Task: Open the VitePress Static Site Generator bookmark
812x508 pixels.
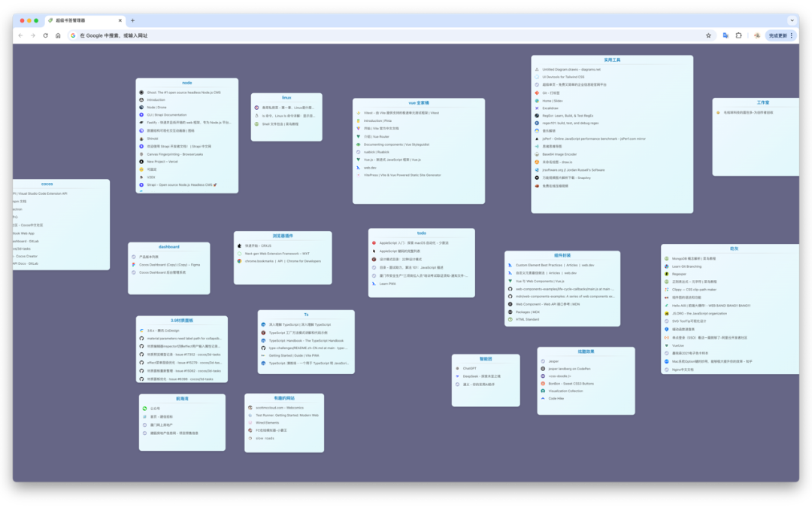Action: (402, 175)
